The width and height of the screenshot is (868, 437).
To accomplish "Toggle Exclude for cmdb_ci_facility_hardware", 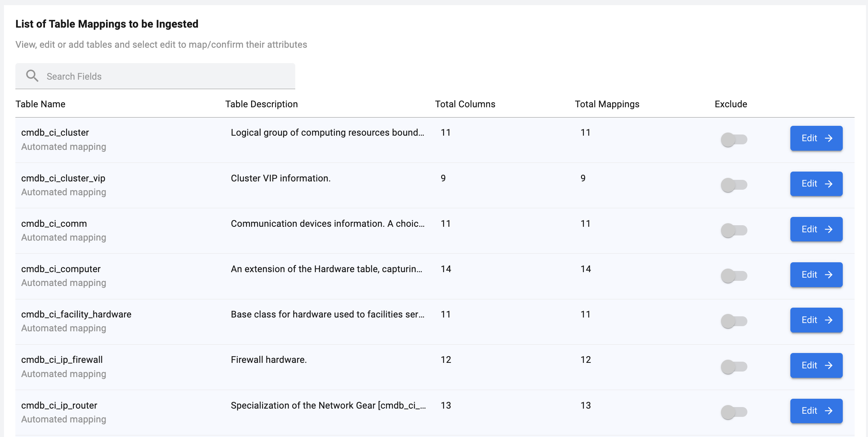I will coord(734,321).
